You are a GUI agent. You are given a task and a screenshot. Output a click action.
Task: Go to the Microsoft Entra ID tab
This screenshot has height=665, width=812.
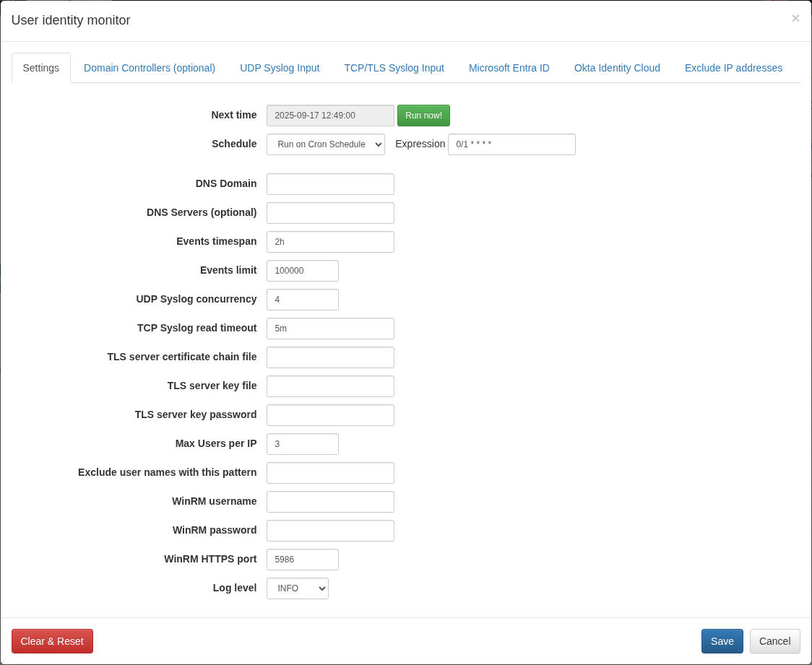509,68
